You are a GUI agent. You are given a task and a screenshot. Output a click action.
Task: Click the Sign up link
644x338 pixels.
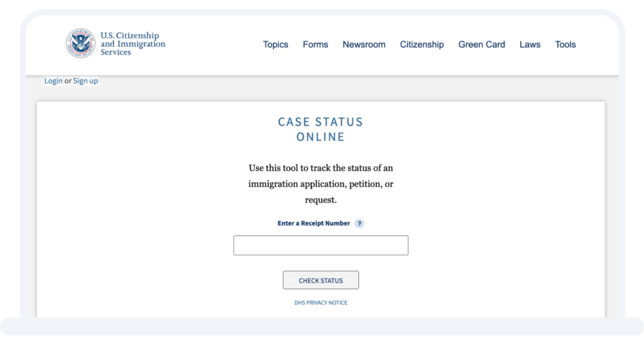85,81
